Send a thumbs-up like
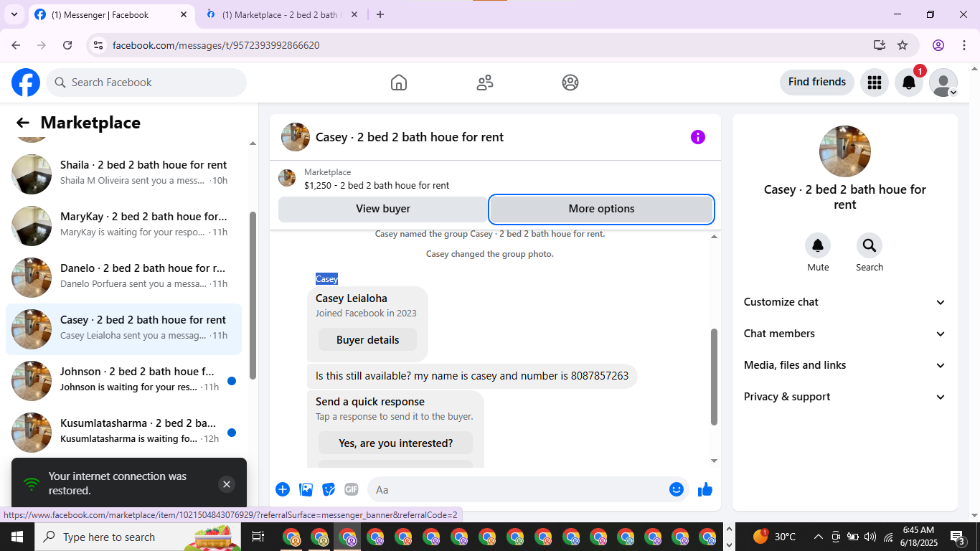This screenshot has height=551, width=980. pos(705,489)
